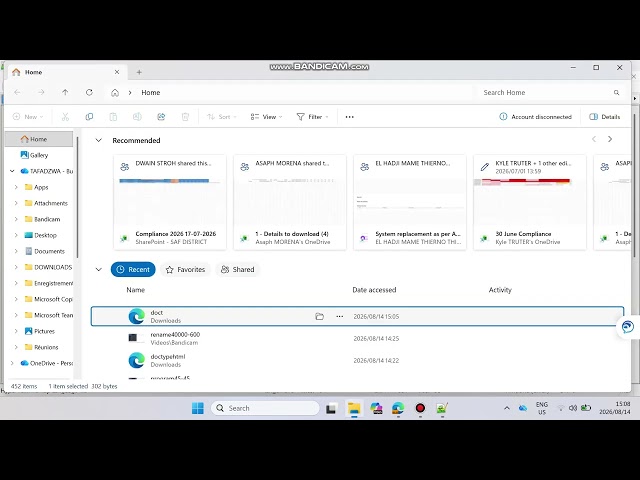Open the taskbar clock showing 15:08
This screenshot has height=480, width=640.
[615, 408]
